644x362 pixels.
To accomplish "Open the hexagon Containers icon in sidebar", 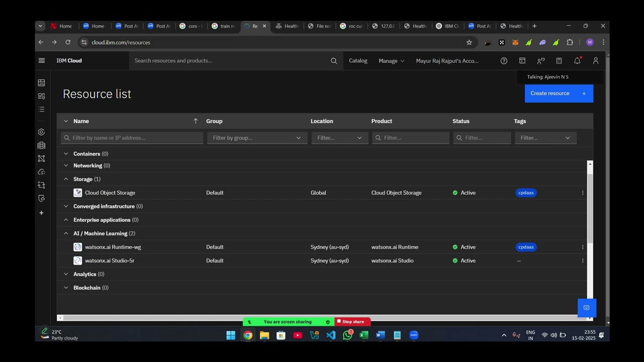I will (41, 132).
